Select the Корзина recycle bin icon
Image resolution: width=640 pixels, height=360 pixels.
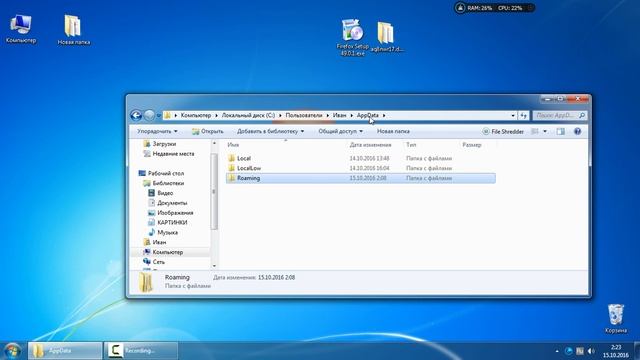coord(616,318)
